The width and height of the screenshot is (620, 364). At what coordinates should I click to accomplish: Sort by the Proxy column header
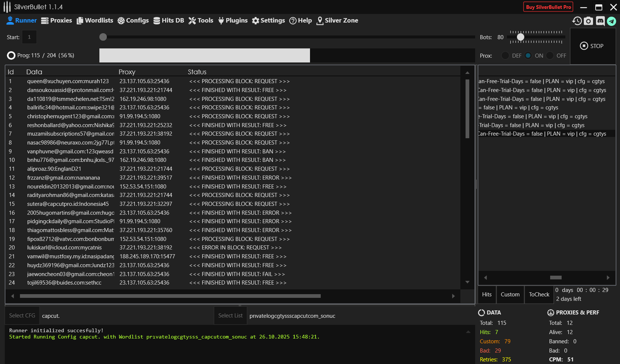(127, 72)
